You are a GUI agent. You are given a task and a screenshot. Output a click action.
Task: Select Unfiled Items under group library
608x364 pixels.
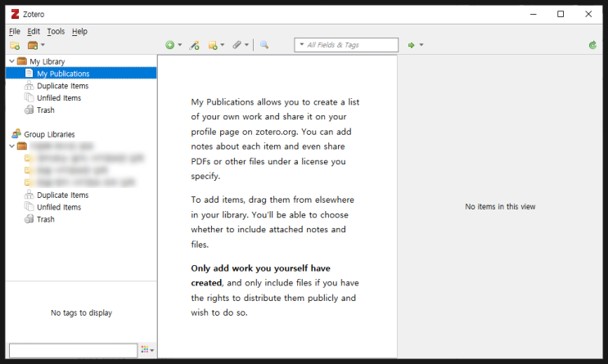click(x=59, y=208)
